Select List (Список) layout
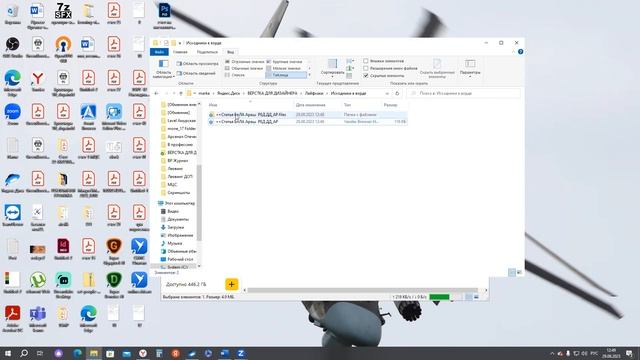This screenshot has width=640, height=360. [x=235, y=75]
